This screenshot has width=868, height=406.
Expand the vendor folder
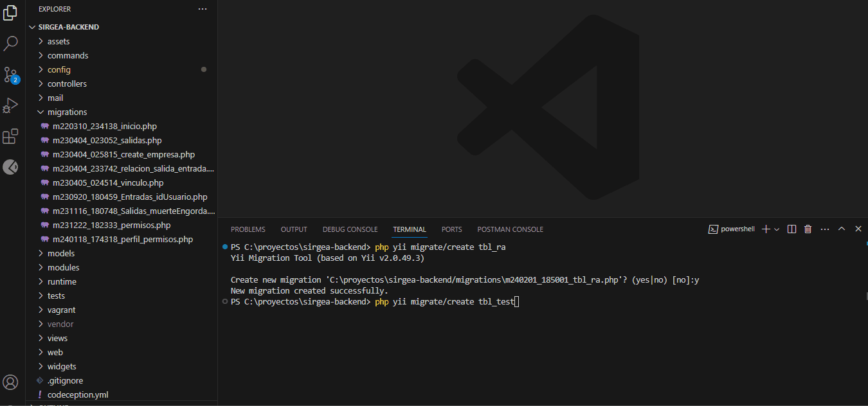pyautogui.click(x=122, y=324)
